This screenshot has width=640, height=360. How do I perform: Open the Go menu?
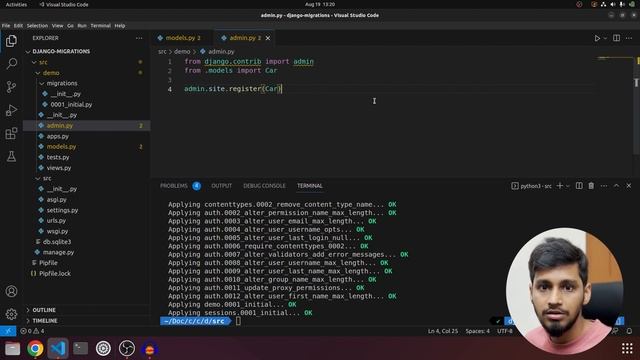coord(70,26)
